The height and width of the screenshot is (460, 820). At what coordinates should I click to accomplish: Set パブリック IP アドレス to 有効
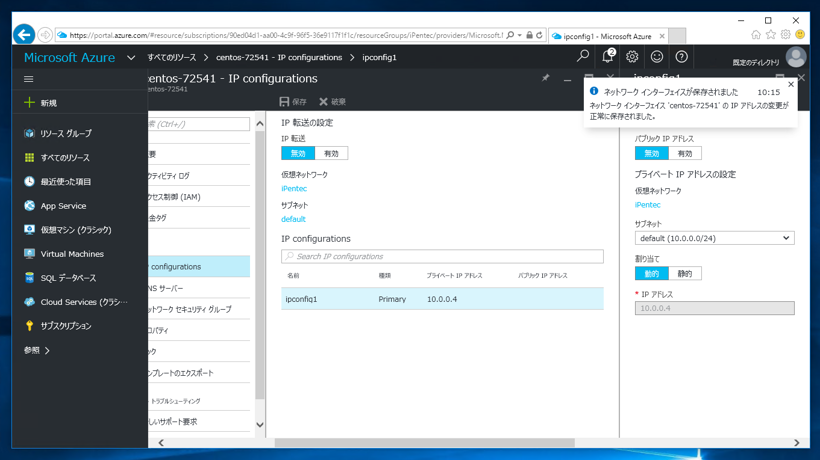(x=685, y=153)
